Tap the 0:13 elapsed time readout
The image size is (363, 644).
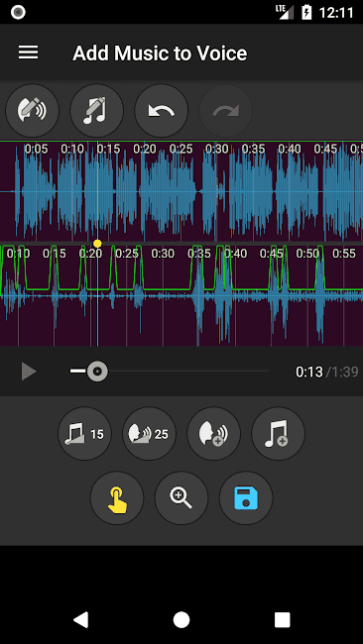pyautogui.click(x=309, y=373)
